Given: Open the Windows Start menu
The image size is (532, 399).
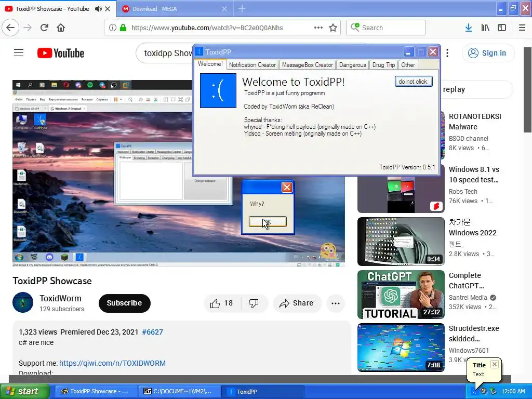Looking at the screenshot, I should tap(24, 392).
